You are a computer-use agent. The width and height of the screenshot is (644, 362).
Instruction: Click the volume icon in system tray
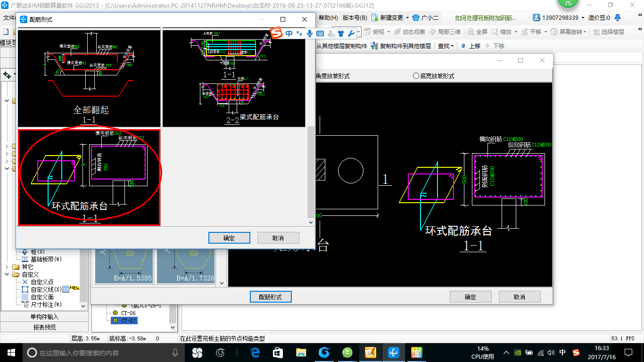(x=551, y=353)
